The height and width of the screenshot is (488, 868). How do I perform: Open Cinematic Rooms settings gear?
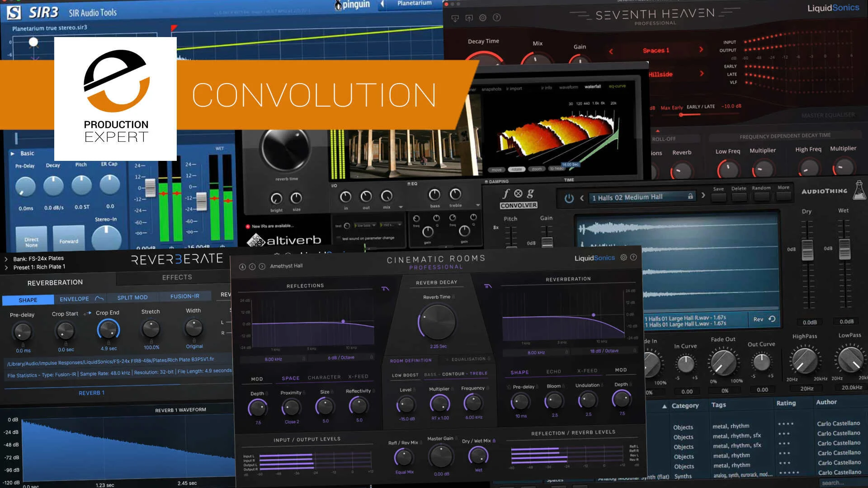pyautogui.click(x=623, y=257)
